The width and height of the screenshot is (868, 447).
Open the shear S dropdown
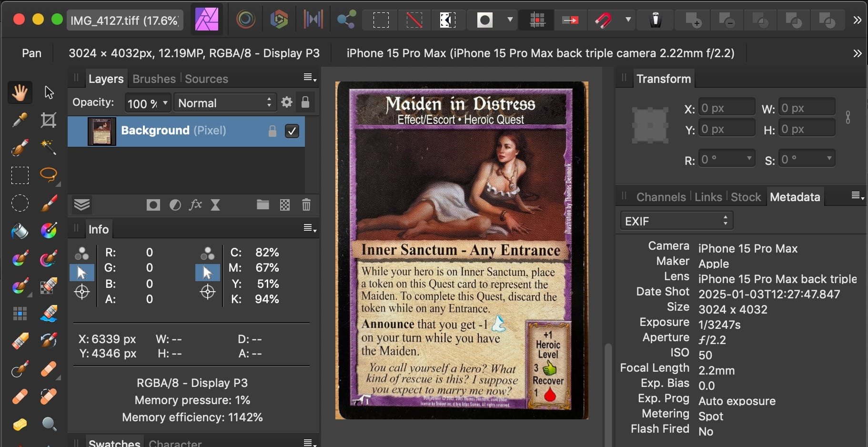[x=829, y=158]
